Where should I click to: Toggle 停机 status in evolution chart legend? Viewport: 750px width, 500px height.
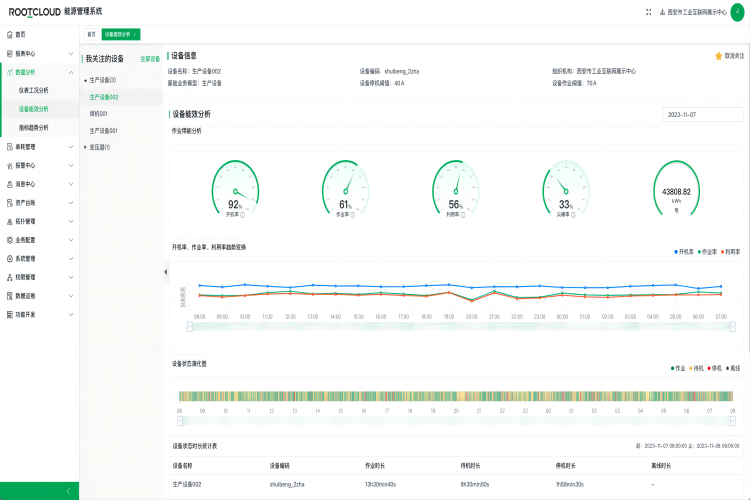click(x=716, y=368)
